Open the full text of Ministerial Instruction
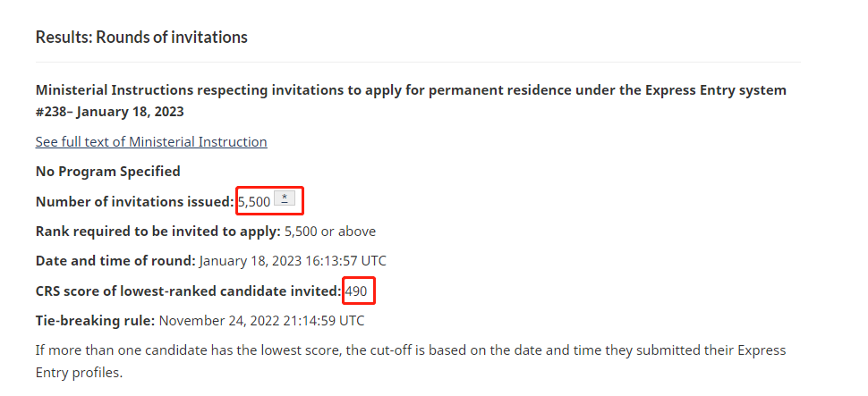 click(x=151, y=141)
